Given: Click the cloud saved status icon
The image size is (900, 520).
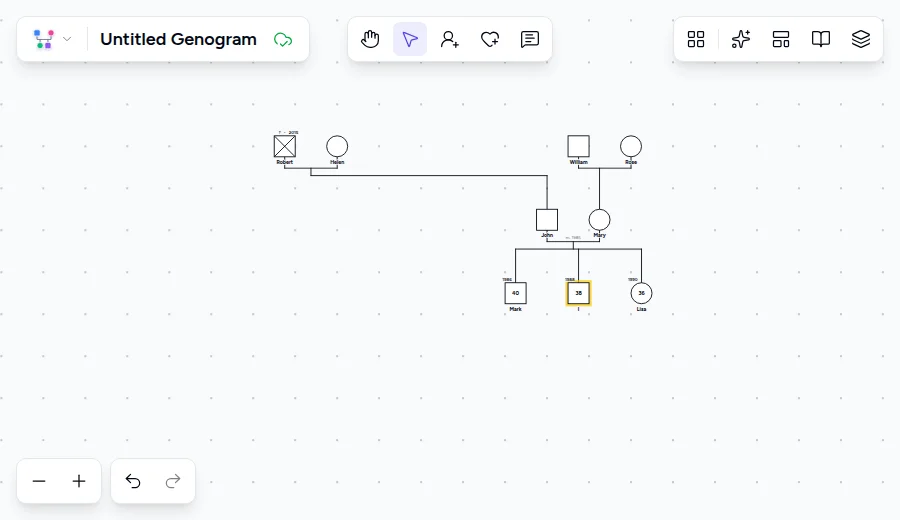Looking at the screenshot, I should click(283, 40).
